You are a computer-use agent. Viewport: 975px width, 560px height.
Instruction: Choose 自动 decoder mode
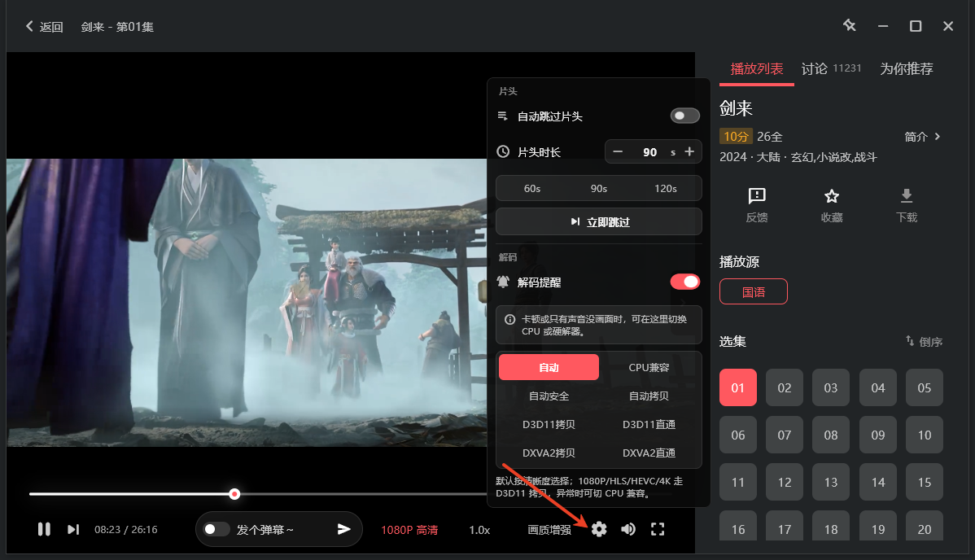pyautogui.click(x=549, y=367)
